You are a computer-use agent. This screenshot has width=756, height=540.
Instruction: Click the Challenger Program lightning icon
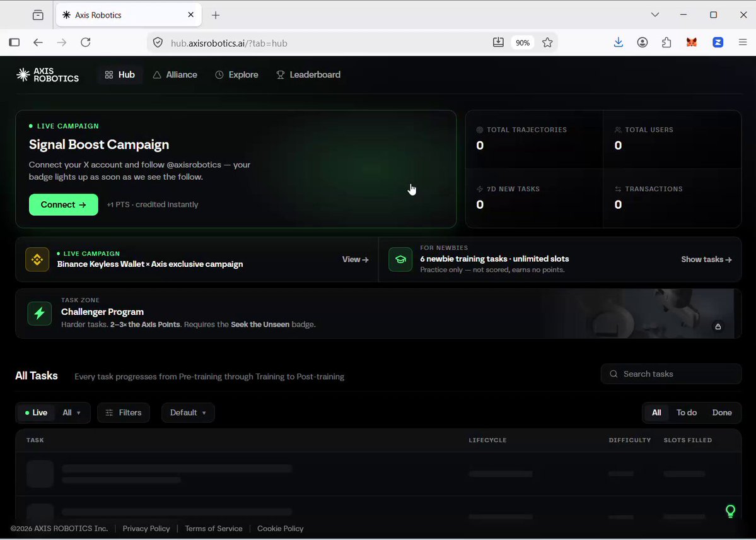click(40, 313)
